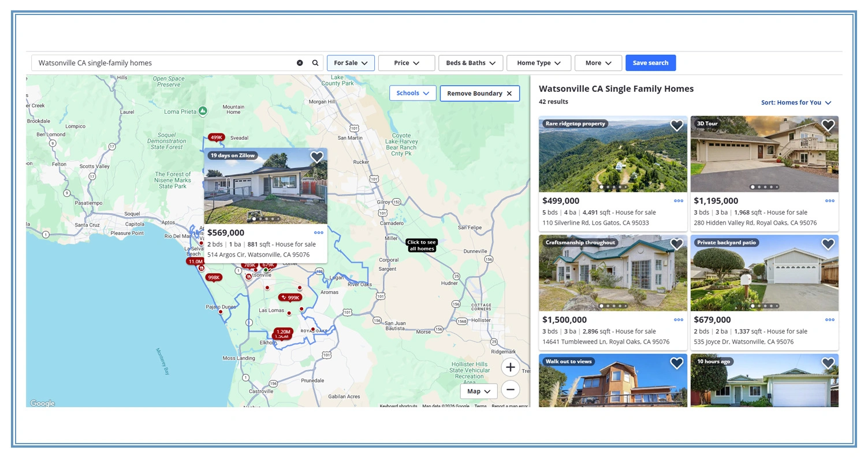
Task: Click address 514 Argos Cir, Watsonville
Action: [x=258, y=255]
